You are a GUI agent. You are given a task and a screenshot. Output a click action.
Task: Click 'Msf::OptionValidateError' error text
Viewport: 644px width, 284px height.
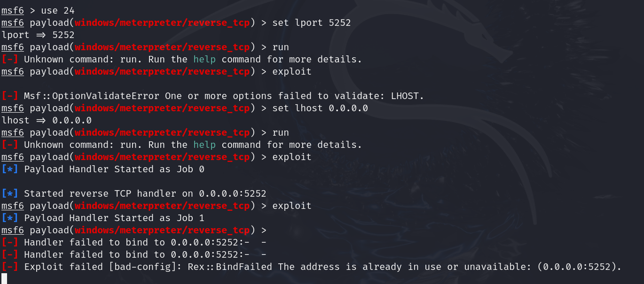92,96
